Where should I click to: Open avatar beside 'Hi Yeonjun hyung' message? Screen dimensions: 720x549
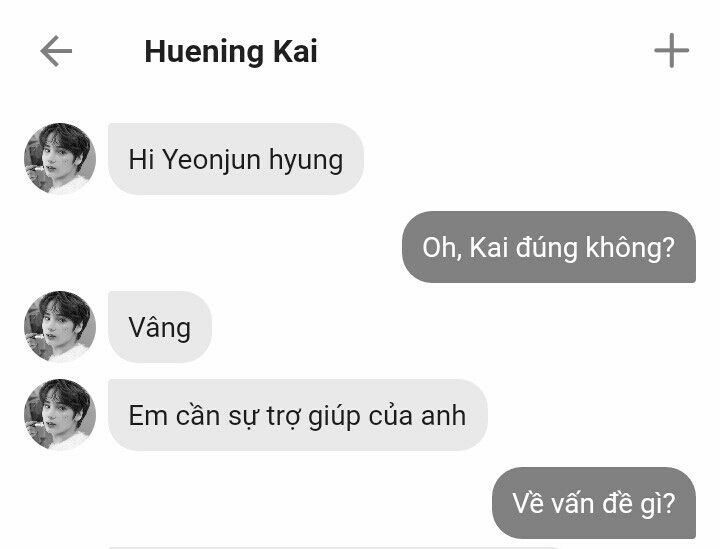tap(60, 158)
